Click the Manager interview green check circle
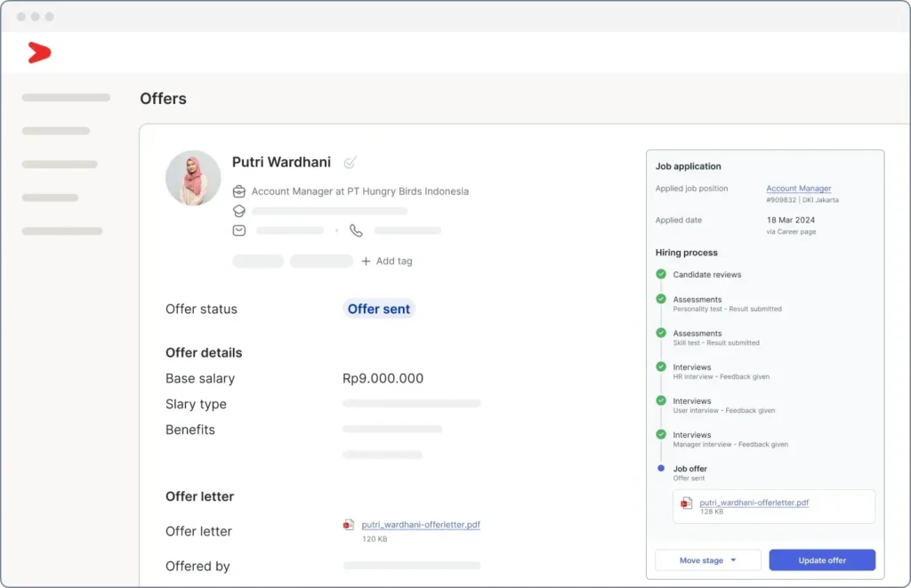This screenshot has width=911, height=588. 661,434
